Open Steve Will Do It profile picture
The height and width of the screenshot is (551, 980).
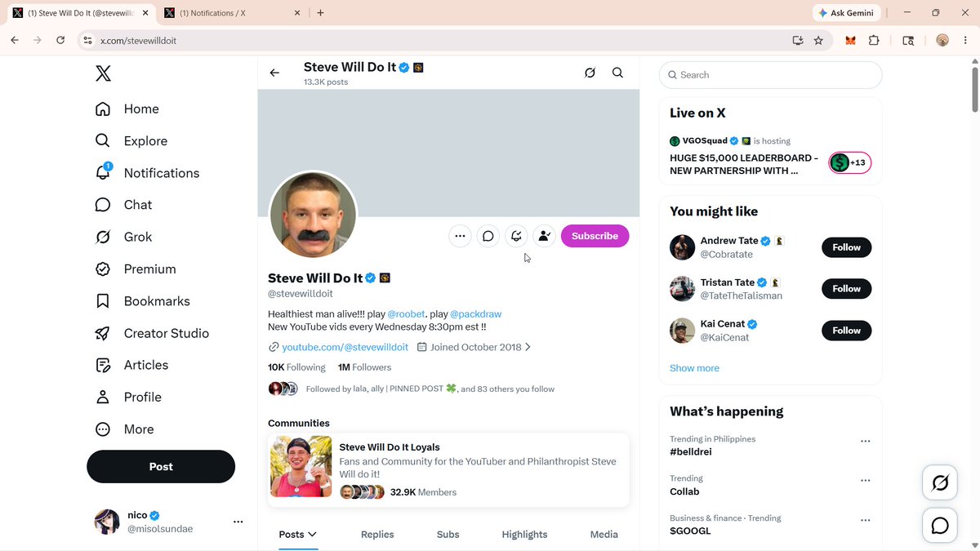[x=313, y=216]
